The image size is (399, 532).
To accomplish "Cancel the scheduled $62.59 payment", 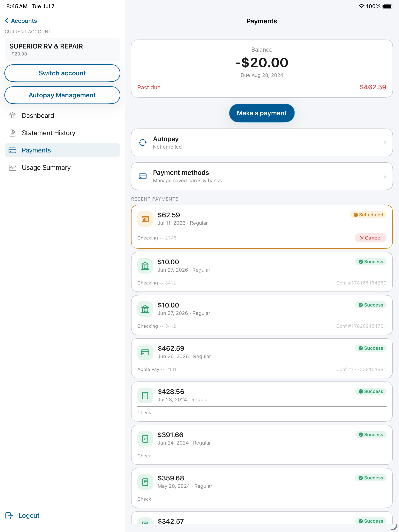I will tap(371, 238).
